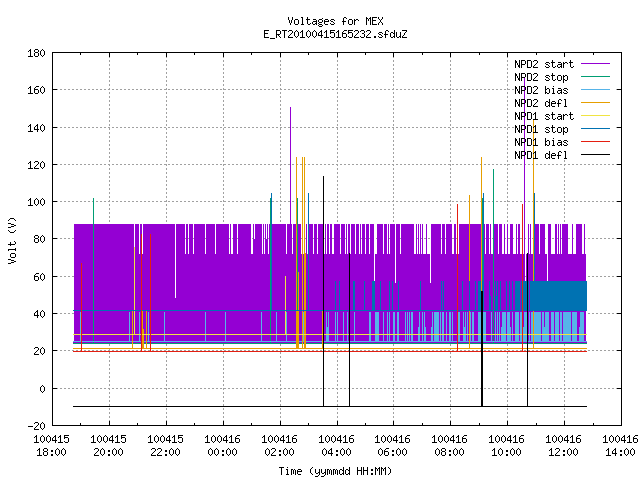Click the 100416 08:00 x-axis tick label
Screen dimensions: 640x480
point(449,446)
